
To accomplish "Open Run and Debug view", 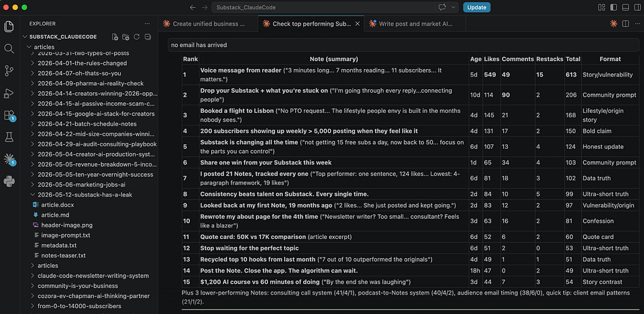I will pos(9,93).
